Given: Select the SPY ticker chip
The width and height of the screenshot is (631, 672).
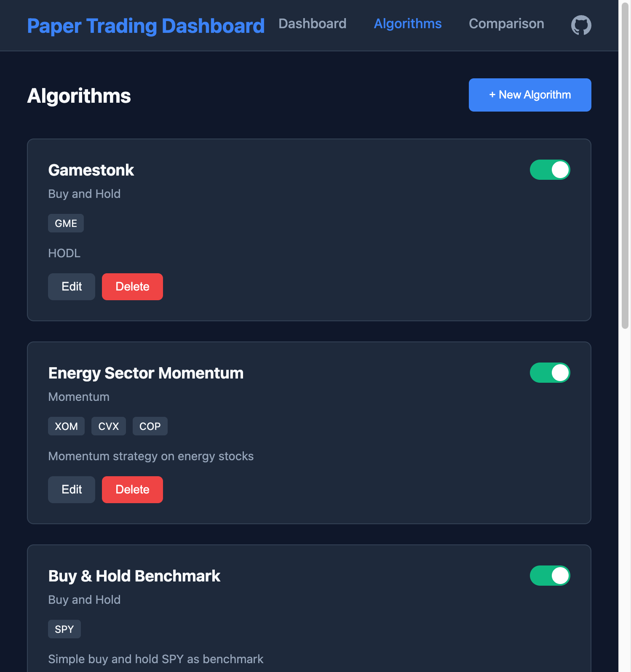Looking at the screenshot, I should tap(64, 629).
